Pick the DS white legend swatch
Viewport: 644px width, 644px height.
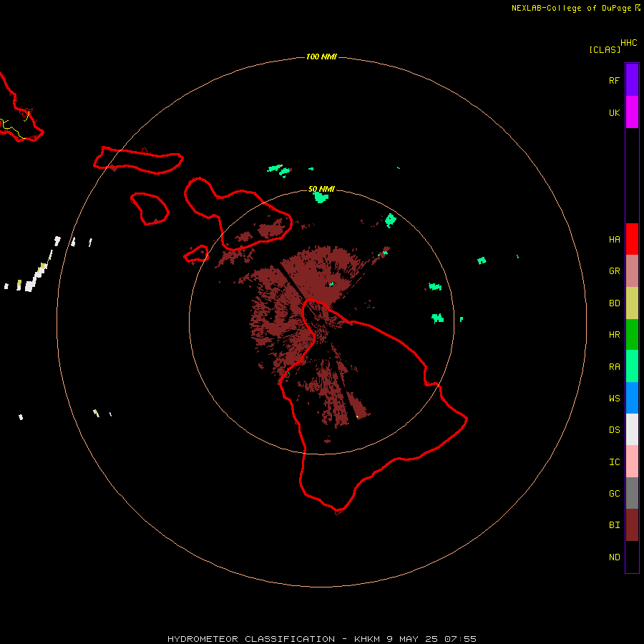click(632, 429)
